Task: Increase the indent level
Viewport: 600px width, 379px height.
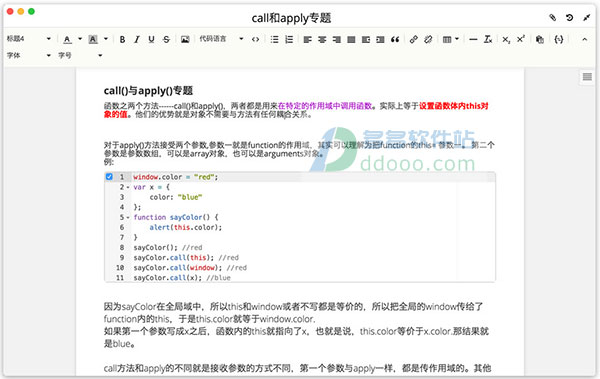Action: coord(380,39)
